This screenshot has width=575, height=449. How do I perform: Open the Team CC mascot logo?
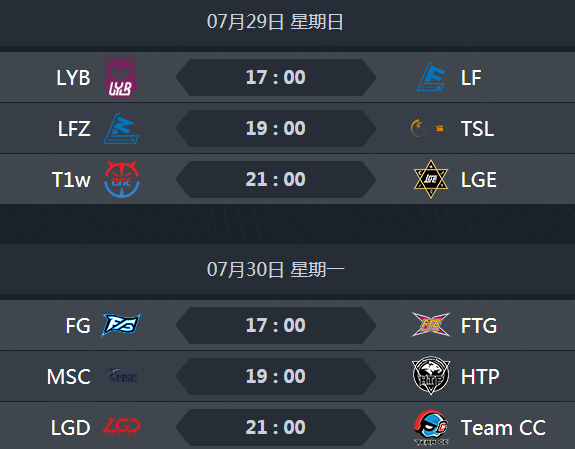[x=431, y=427]
